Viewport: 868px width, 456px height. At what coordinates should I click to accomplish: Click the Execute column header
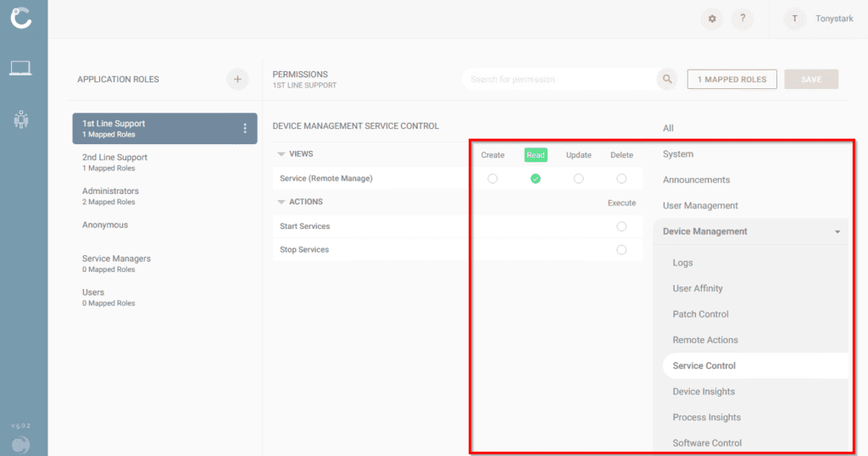pos(621,203)
